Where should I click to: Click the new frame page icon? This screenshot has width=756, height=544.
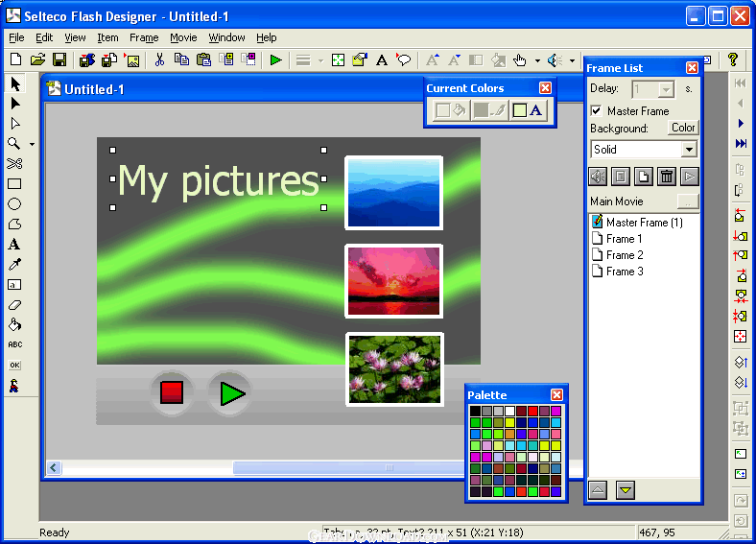pyautogui.click(x=644, y=177)
